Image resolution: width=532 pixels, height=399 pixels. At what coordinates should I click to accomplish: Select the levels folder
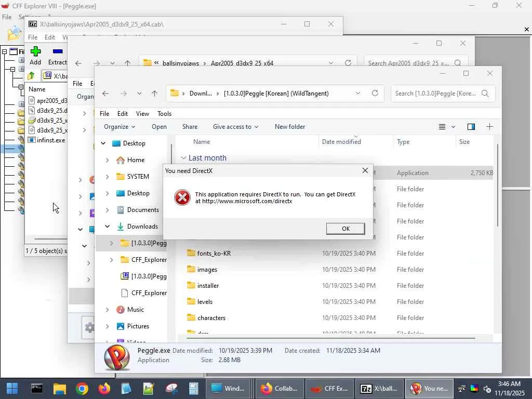pos(205,302)
